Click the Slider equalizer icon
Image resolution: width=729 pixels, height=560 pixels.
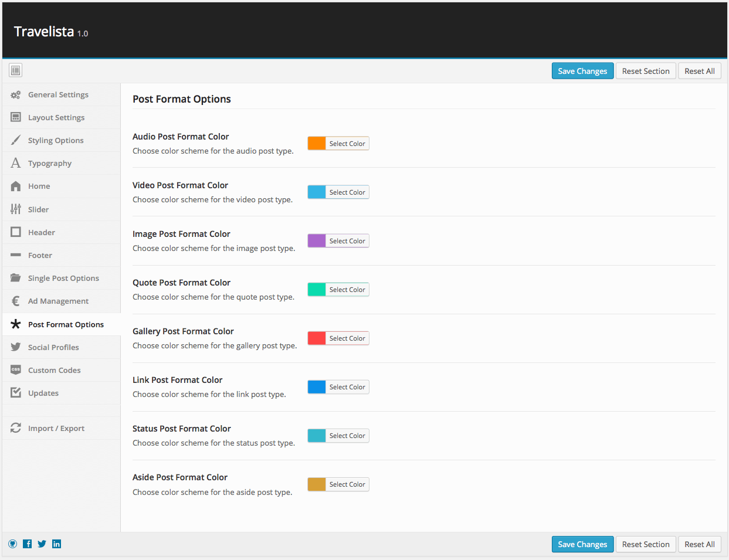16,209
